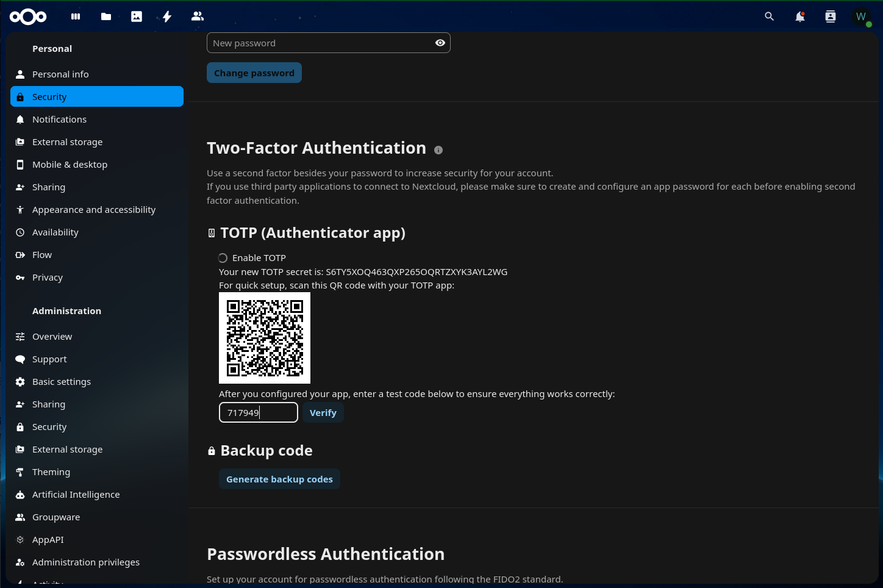Focus the TOTP test code field
This screenshot has height=588, width=883.
point(259,413)
